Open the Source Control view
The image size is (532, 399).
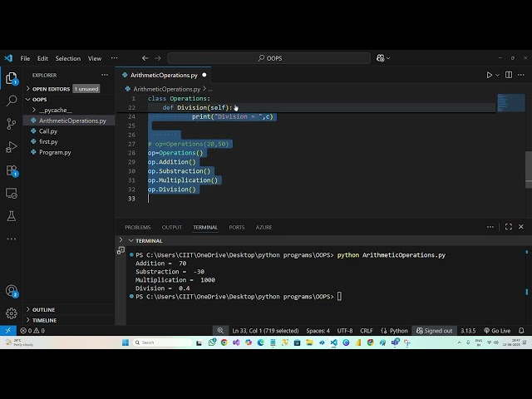pos(11,124)
